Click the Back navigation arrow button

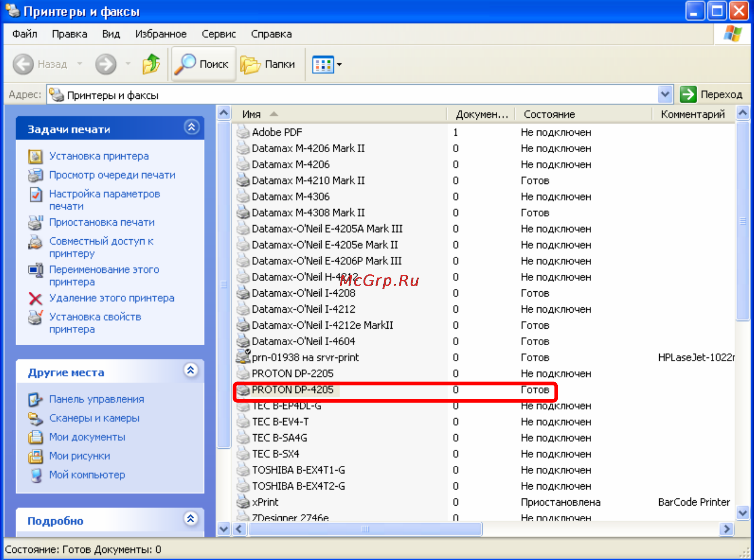pos(23,64)
